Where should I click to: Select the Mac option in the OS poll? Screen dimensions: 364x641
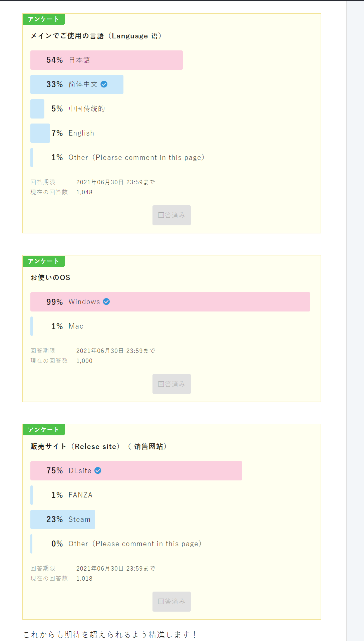(67, 326)
